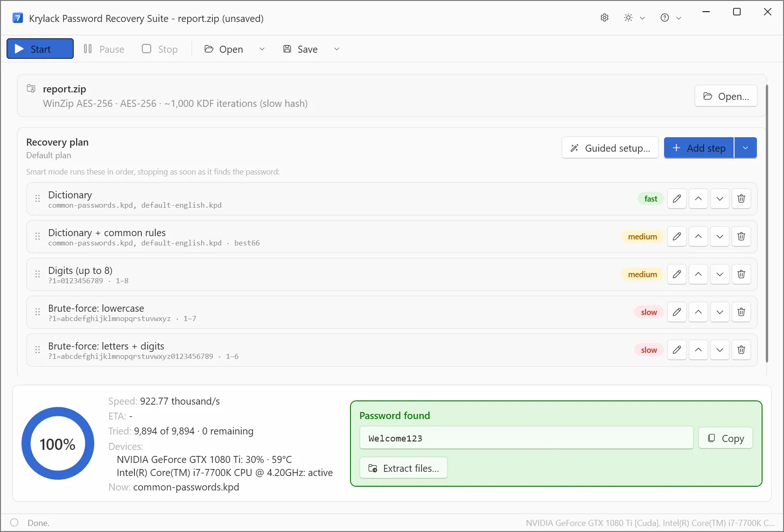
Task: Expand the theme selector chevron
Action: pos(642,18)
